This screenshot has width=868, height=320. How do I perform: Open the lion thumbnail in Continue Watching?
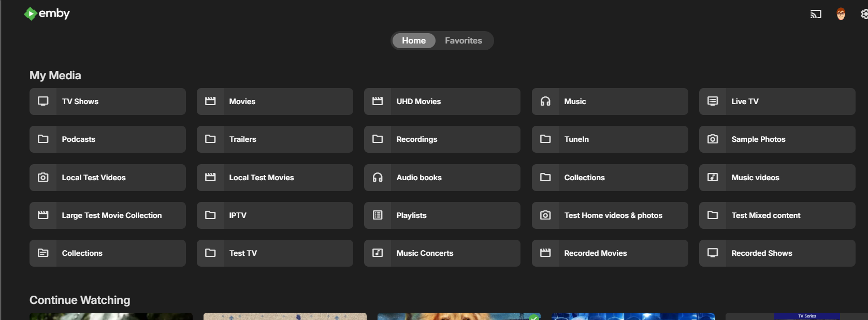tap(458, 316)
